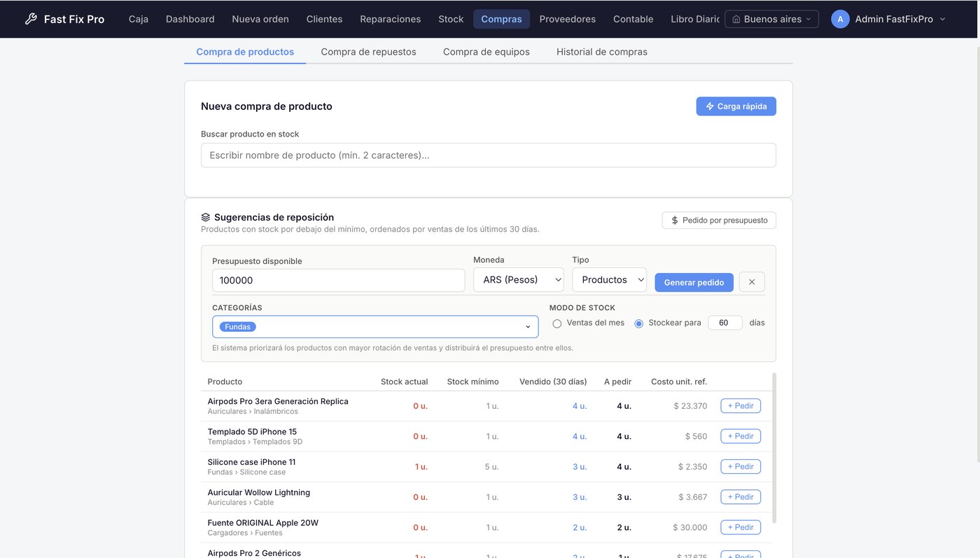Click the home icon in Buenos aires selector
The image size is (980, 558).
[736, 20]
